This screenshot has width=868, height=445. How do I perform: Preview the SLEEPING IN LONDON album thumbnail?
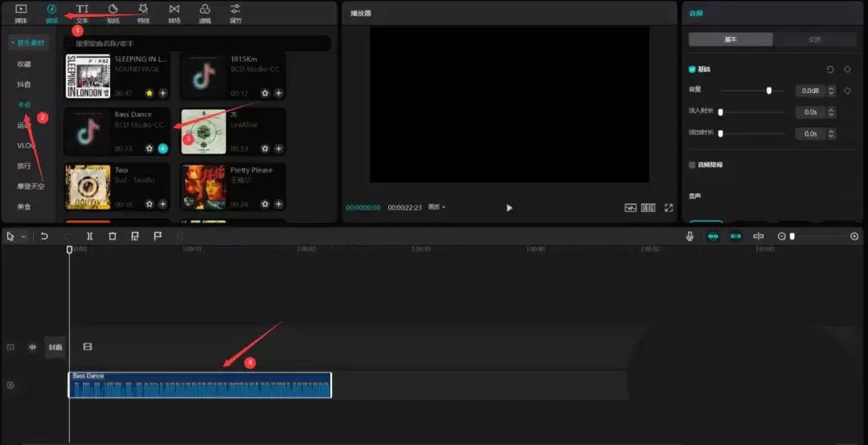coord(88,76)
